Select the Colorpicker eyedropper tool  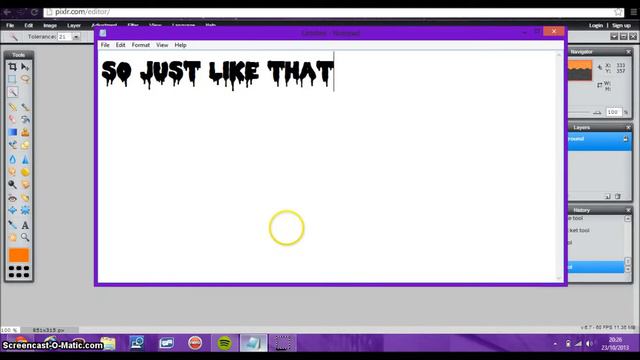(13, 225)
